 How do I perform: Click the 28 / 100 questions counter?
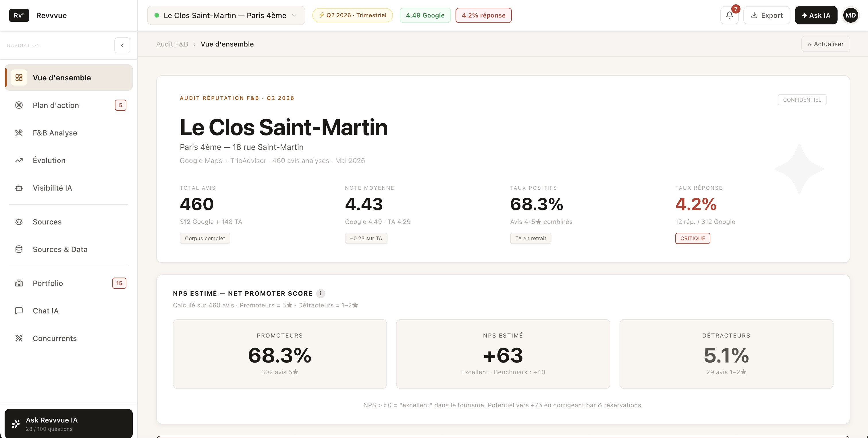[49, 429]
